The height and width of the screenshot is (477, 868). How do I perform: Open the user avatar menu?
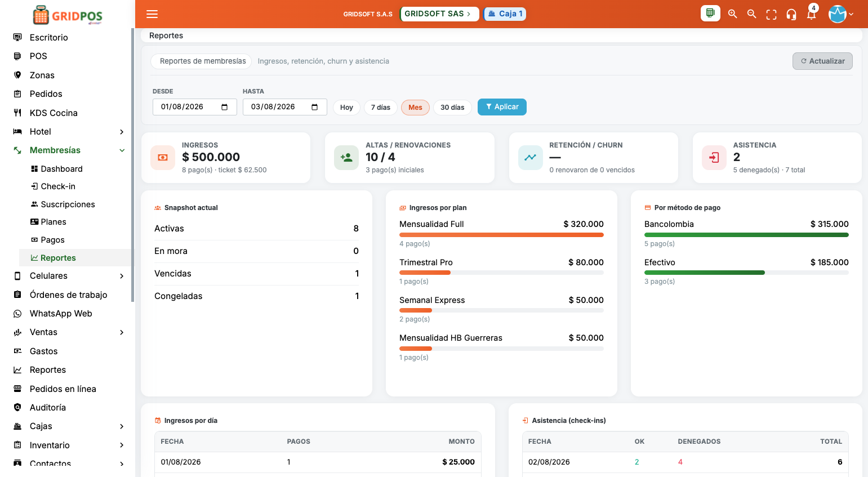coord(838,14)
